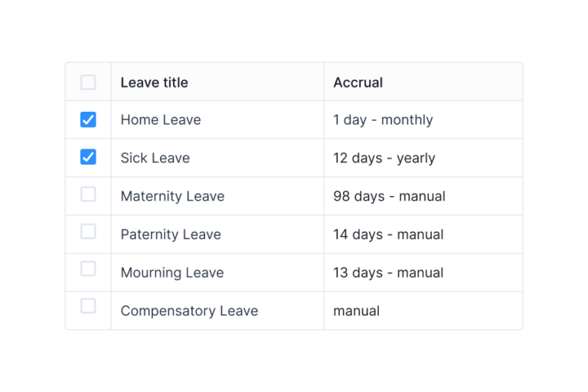Click the '13 days - manual' accrual cell
588x392 pixels.
(388, 273)
